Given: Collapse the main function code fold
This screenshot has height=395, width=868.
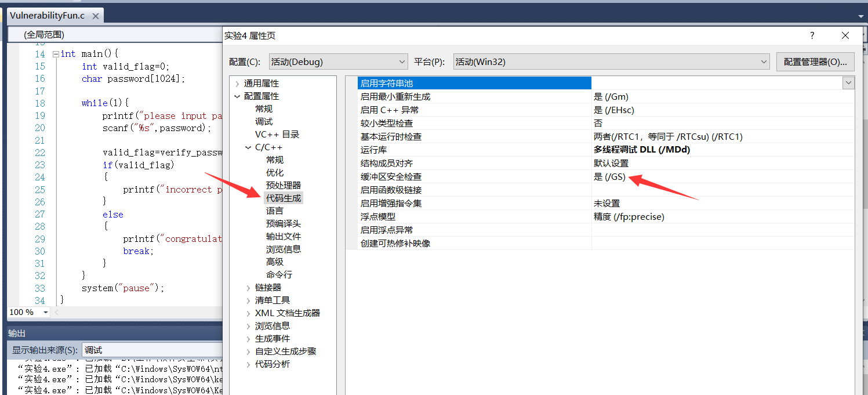Looking at the screenshot, I should [56, 54].
